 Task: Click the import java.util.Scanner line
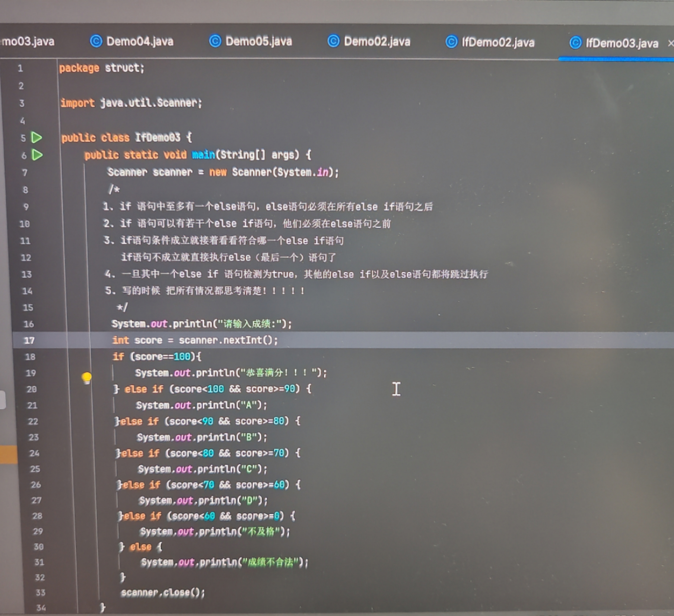[131, 103]
